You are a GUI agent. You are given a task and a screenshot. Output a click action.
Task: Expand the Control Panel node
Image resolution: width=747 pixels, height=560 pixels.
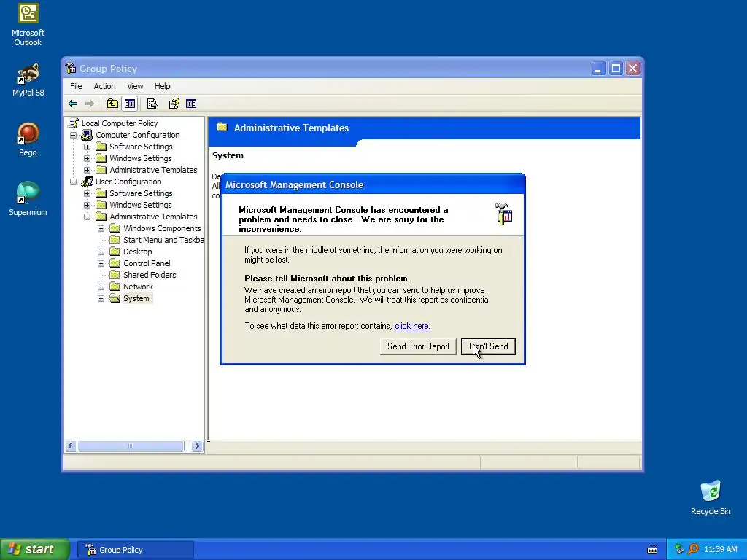(x=101, y=263)
